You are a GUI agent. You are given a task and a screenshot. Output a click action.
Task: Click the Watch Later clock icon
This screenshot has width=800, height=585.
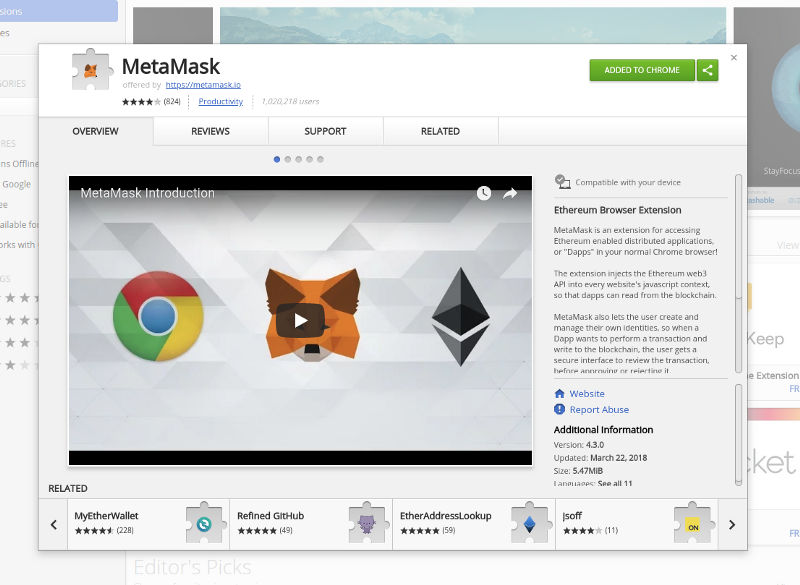point(484,193)
